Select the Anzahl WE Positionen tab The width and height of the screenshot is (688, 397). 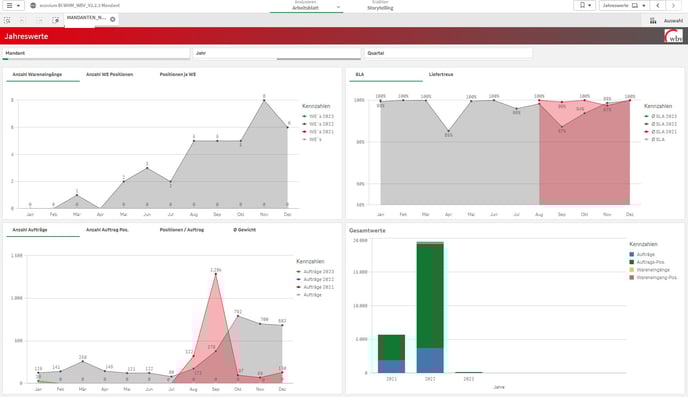coord(109,75)
